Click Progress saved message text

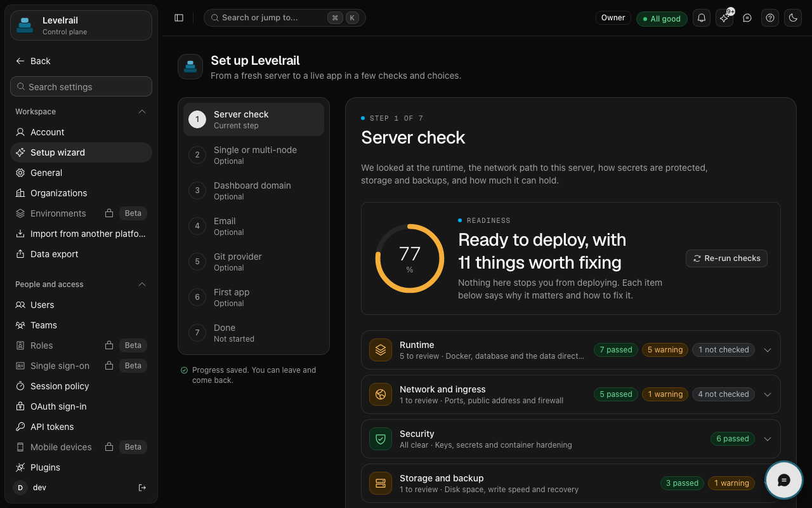click(x=254, y=375)
